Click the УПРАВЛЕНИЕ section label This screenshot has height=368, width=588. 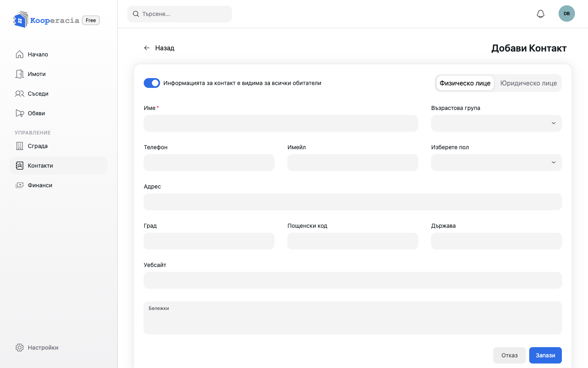[x=33, y=133]
